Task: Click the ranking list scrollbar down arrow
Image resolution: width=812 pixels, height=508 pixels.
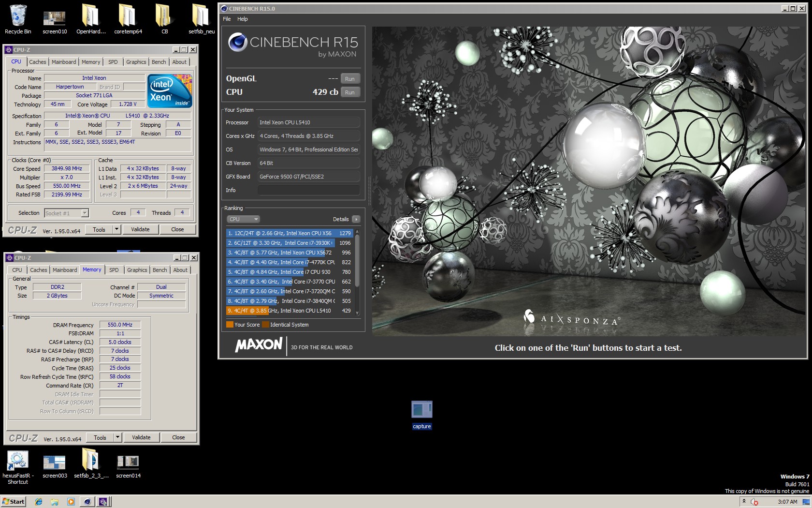Action: tap(357, 313)
